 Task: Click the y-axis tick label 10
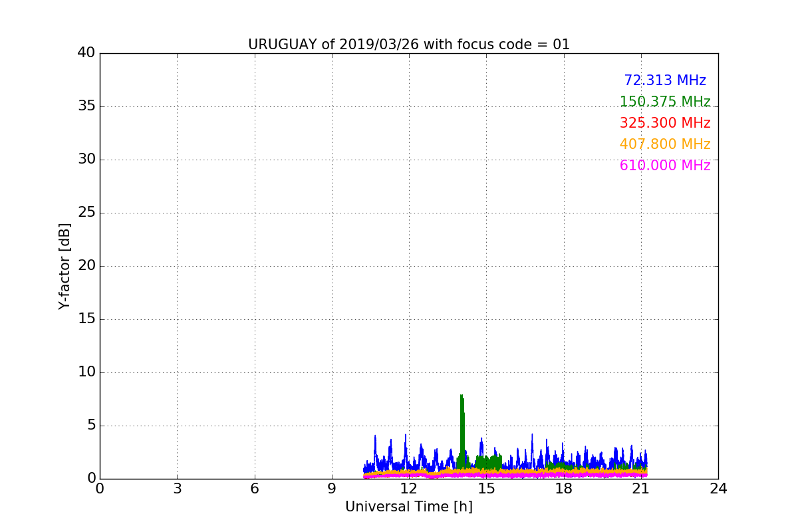pyautogui.click(x=86, y=372)
